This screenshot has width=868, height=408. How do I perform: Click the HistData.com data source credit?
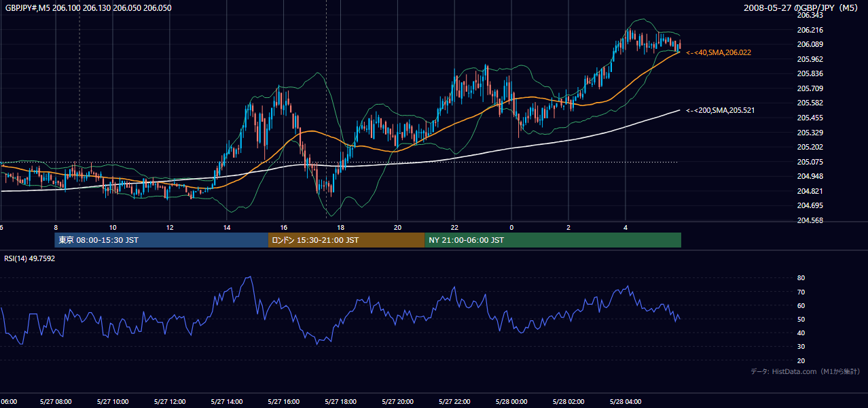[x=806, y=371]
